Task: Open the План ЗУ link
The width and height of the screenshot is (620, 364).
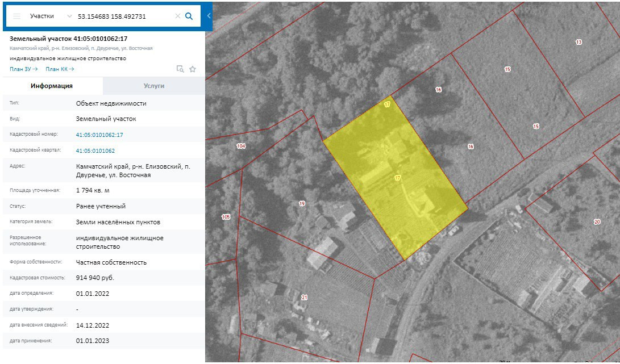Action: (24, 69)
